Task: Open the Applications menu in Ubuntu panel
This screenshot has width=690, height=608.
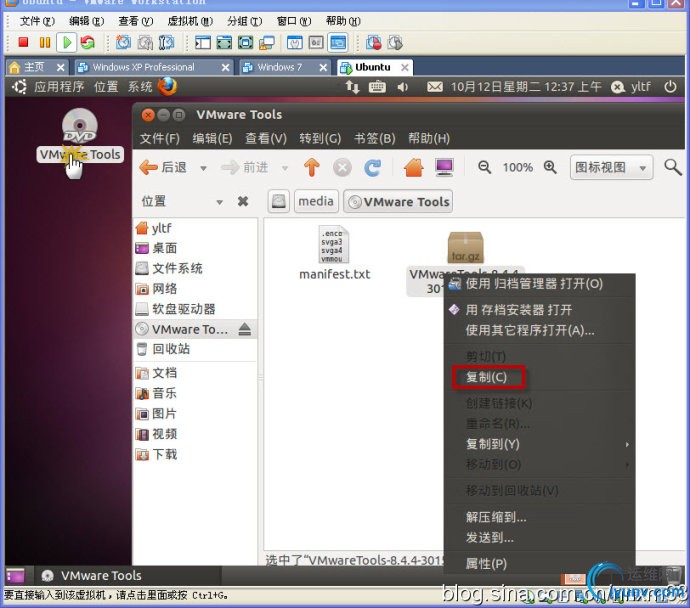Action: (59, 87)
